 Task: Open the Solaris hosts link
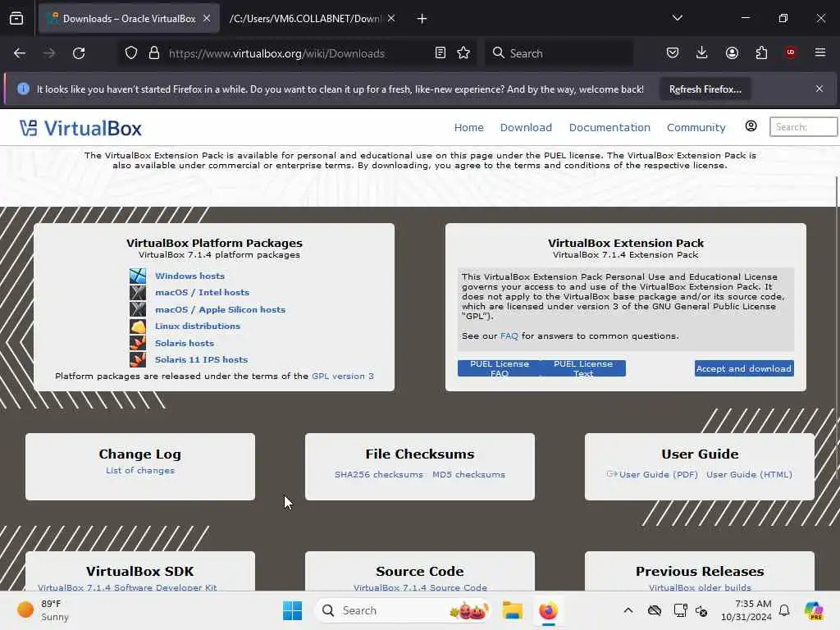click(185, 344)
